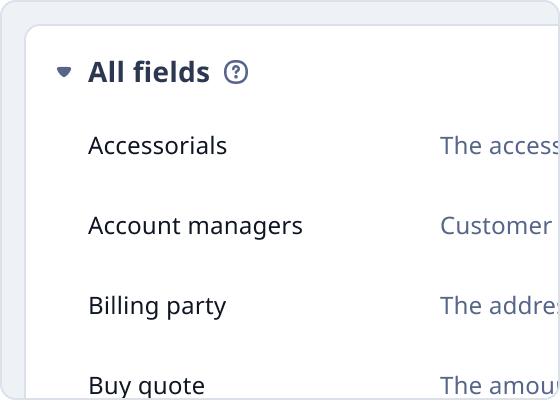
Task: Select the Accessorials field name
Action: coord(158,145)
